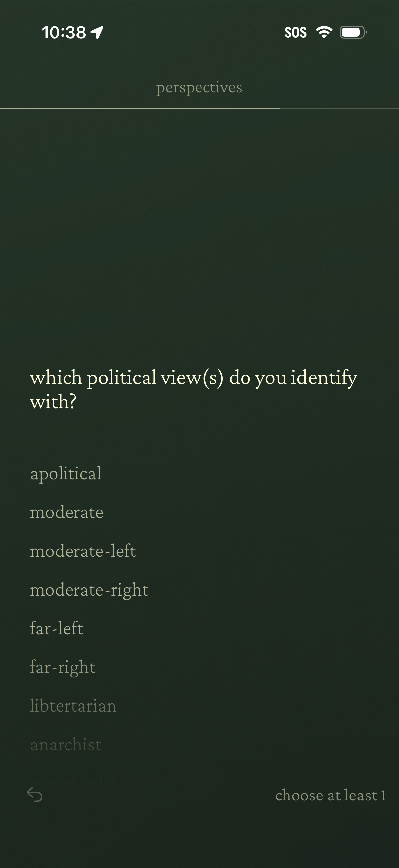
Task: Click the filled part of the progress bar
Action: pyautogui.click(x=140, y=109)
